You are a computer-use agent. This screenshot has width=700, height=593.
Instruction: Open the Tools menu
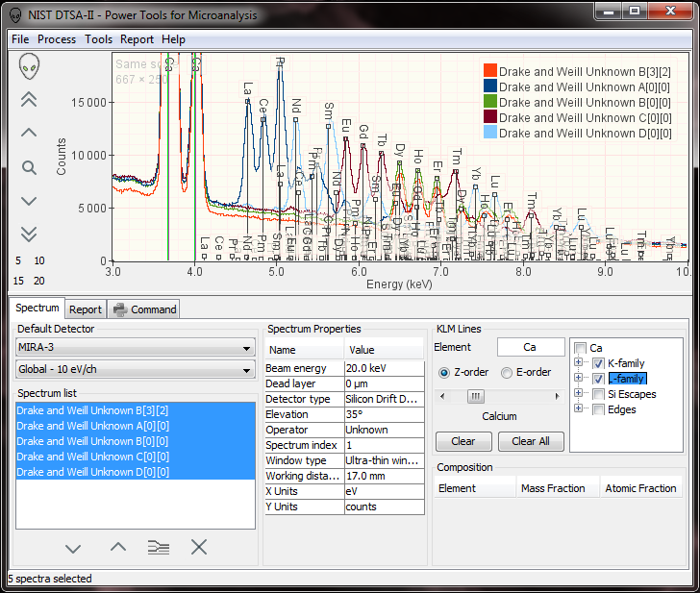click(x=99, y=39)
